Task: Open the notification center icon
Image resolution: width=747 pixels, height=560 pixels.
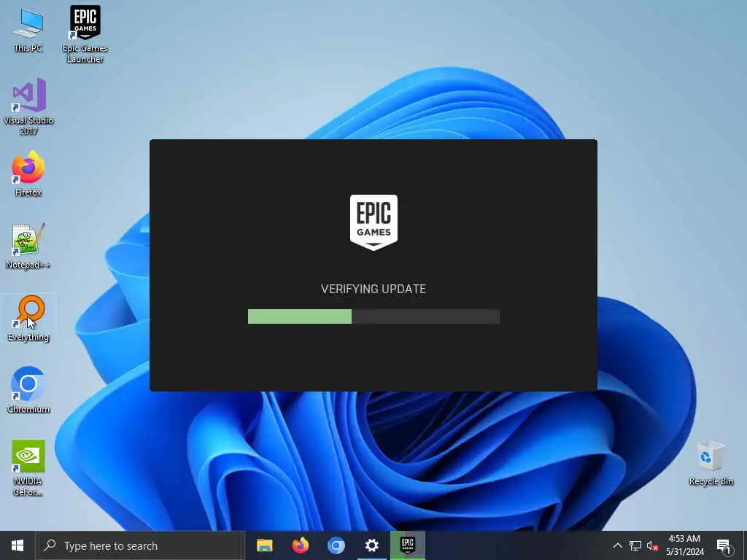Action: [x=724, y=546]
